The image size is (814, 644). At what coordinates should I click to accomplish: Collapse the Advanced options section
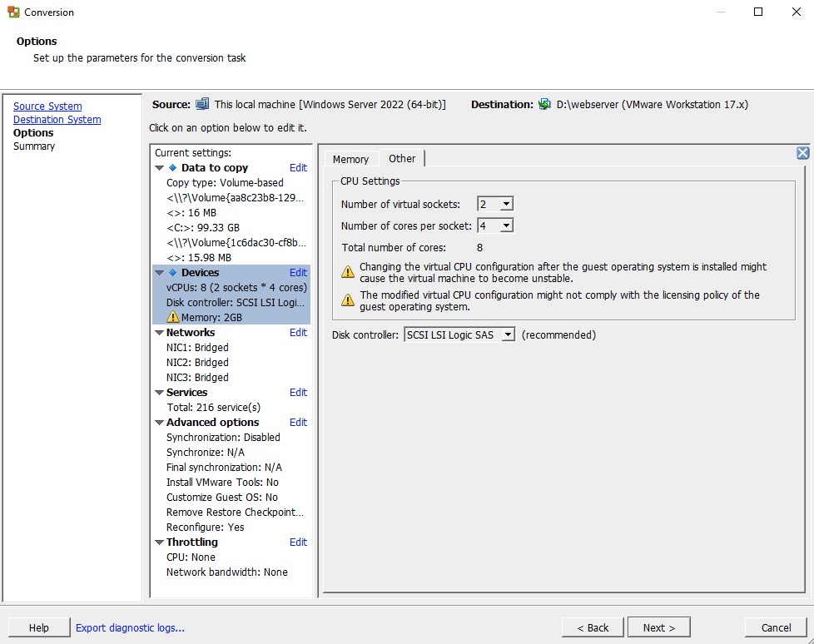[x=159, y=423]
